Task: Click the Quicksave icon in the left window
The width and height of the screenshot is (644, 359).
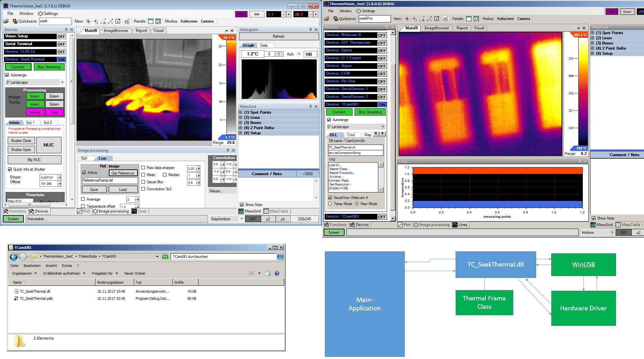Action: tap(15, 21)
